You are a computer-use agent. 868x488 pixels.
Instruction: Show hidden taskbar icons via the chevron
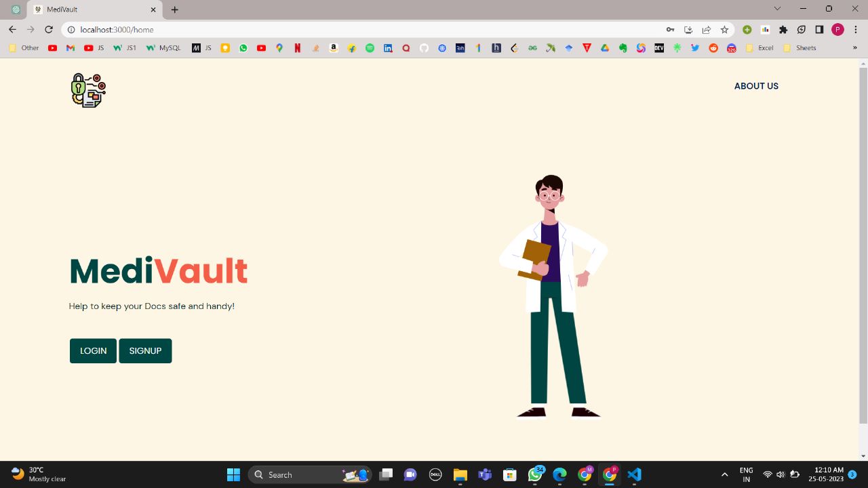724,474
